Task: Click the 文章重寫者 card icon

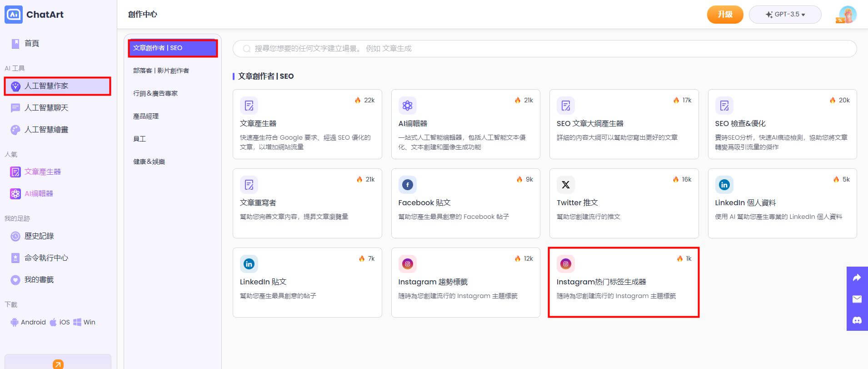Action: click(249, 185)
